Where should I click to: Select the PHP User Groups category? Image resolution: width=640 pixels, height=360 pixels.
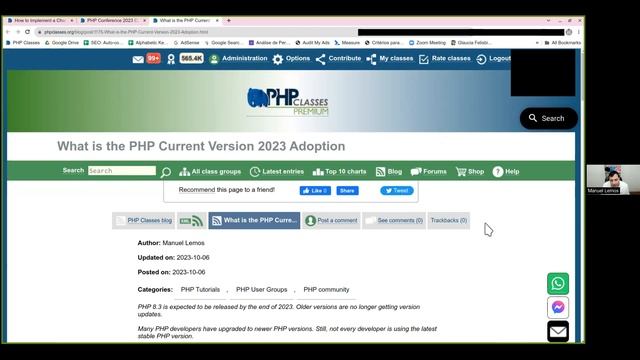coord(262,290)
